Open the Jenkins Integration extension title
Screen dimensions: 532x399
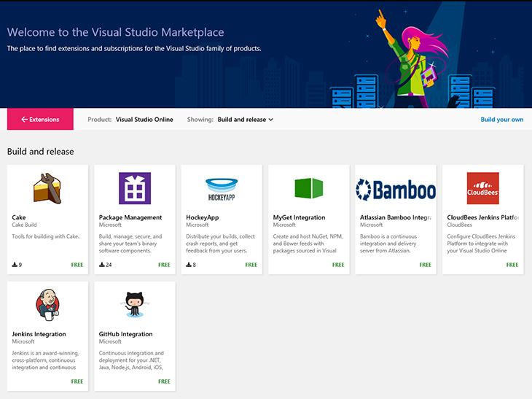point(39,334)
